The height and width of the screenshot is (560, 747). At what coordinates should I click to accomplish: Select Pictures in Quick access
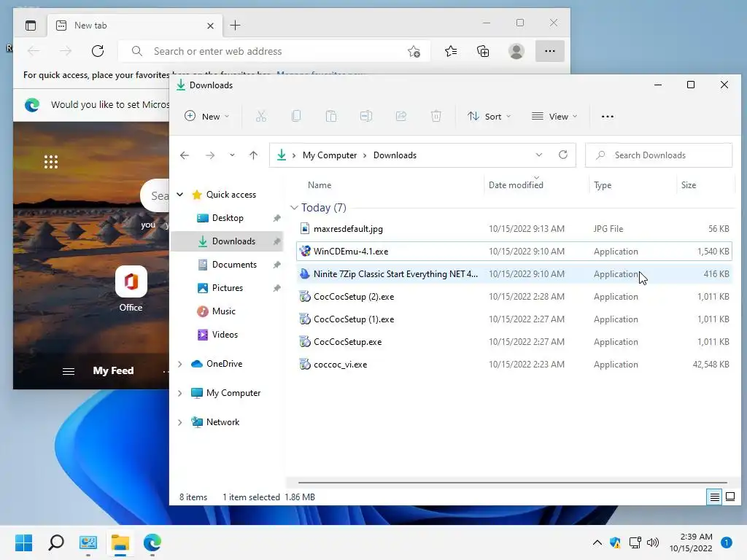(228, 287)
